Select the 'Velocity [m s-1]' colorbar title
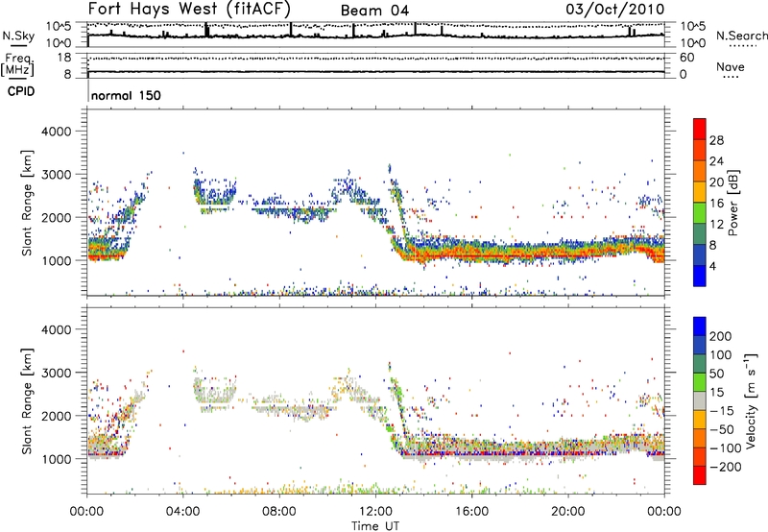 point(751,400)
